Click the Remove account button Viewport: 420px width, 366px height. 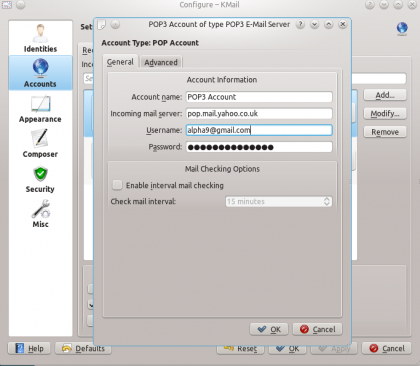coord(385,132)
